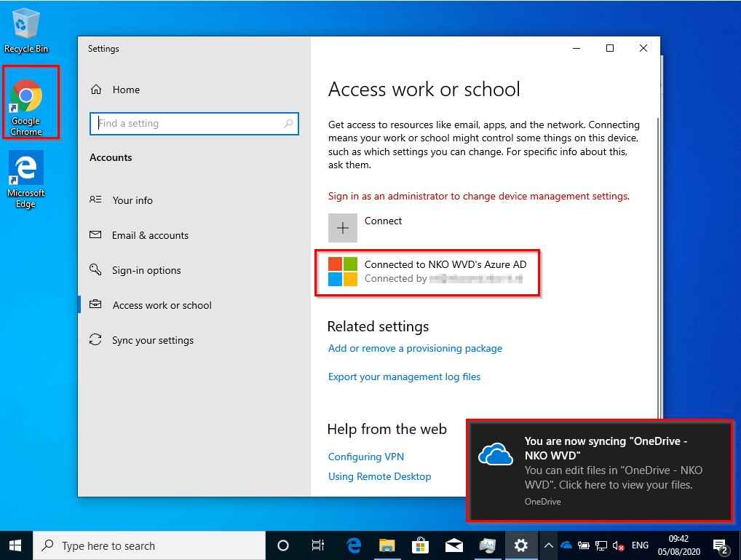This screenshot has height=560, width=741.
Task: Click the Home icon in Settings sidebar
Action: click(x=96, y=90)
